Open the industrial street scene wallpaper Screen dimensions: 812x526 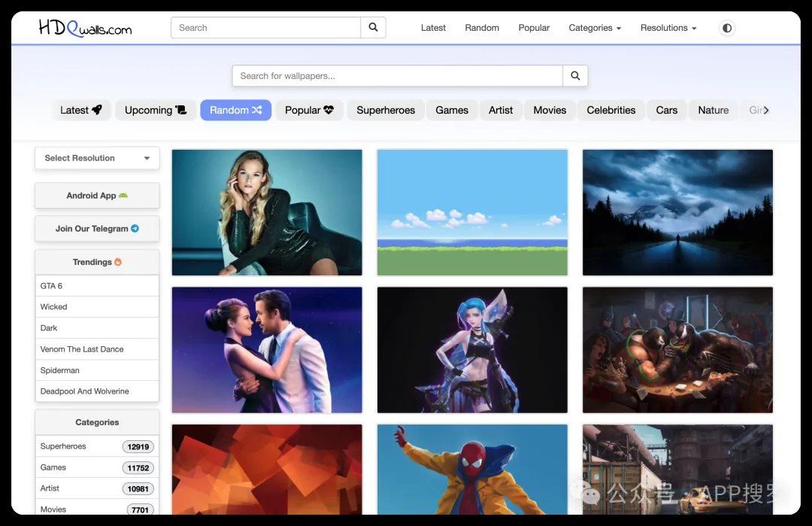click(x=677, y=470)
